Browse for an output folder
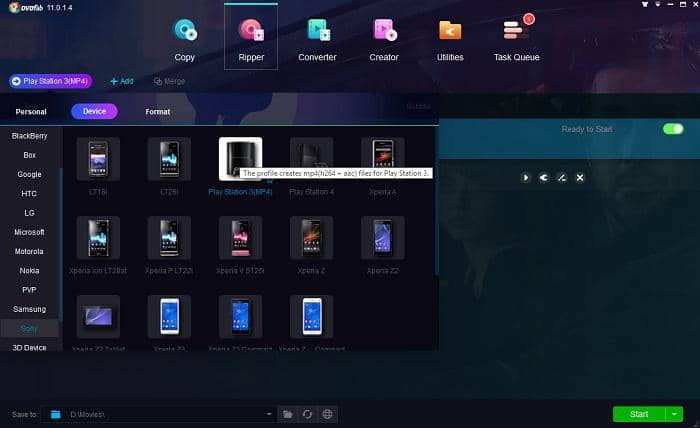The width and height of the screenshot is (700, 428). click(x=288, y=415)
